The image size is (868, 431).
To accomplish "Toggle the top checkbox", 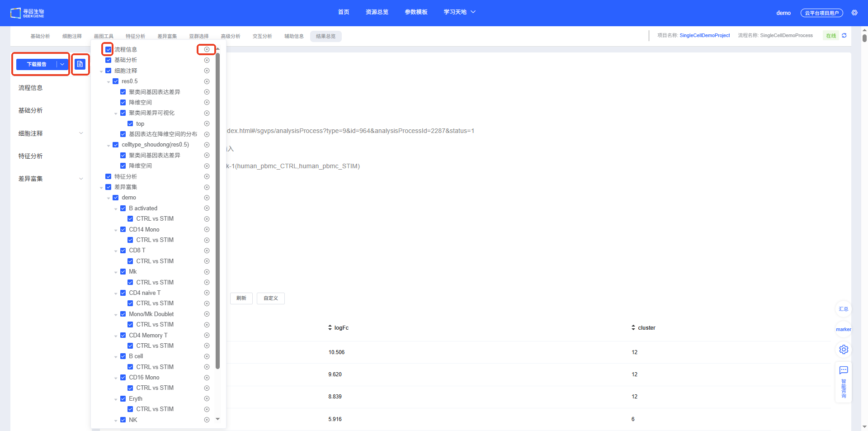I will pyautogui.click(x=130, y=123).
